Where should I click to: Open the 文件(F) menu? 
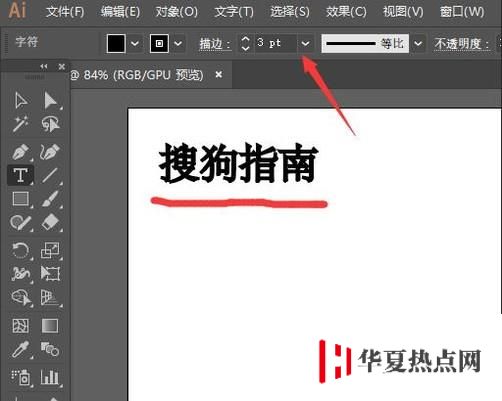point(65,12)
